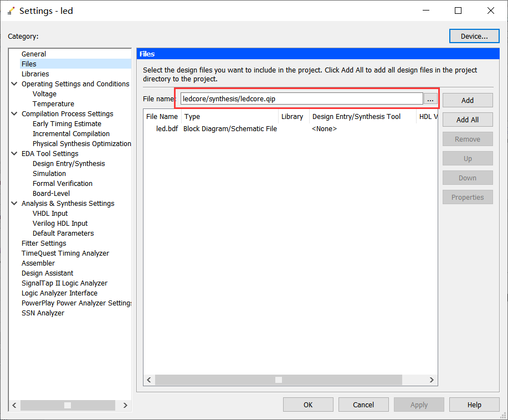Collapse Analysis & Synthesis Settings node
Image resolution: width=508 pixels, height=420 pixels.
tap(14, 204)
